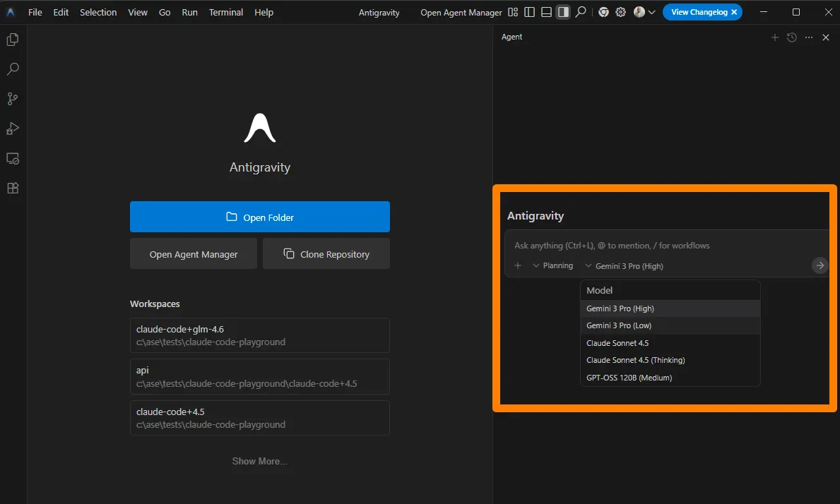The height and width of the screenshot is (504, 840).
Task: Select Gemini 3 Pro (Low) model
Action: tap(670, 326)
